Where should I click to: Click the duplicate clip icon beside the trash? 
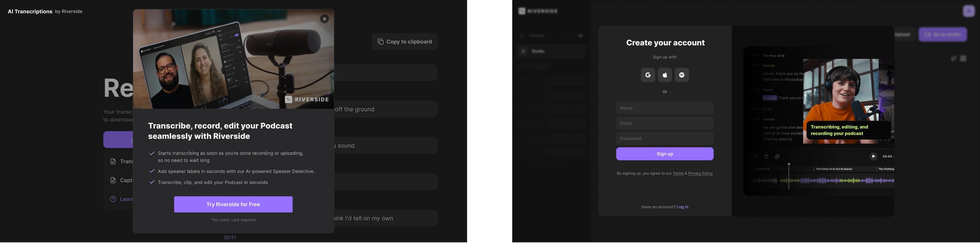777,157
